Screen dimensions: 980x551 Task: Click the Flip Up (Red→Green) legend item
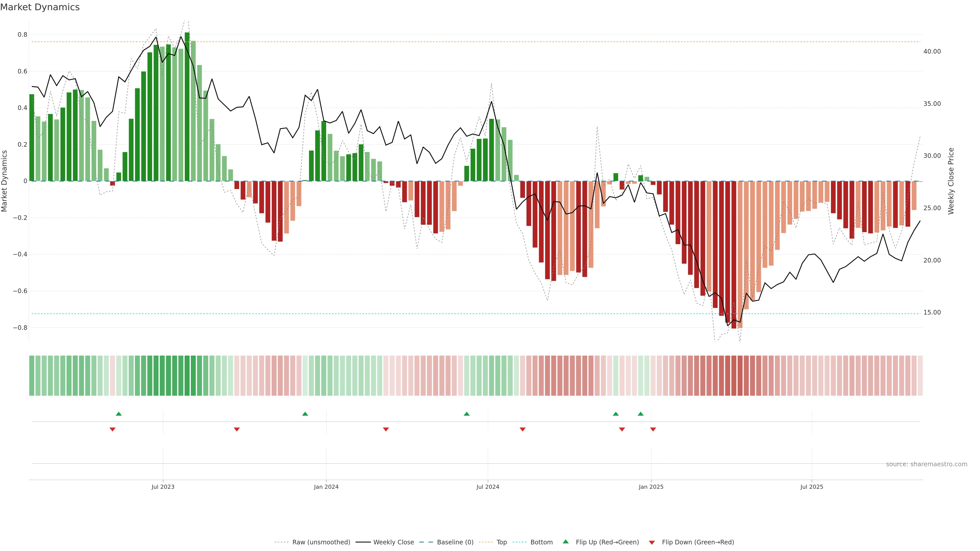[607, 542]
